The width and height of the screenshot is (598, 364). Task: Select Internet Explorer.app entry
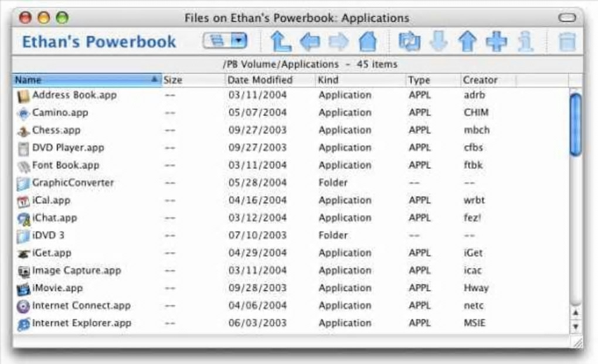coord(81,324)
